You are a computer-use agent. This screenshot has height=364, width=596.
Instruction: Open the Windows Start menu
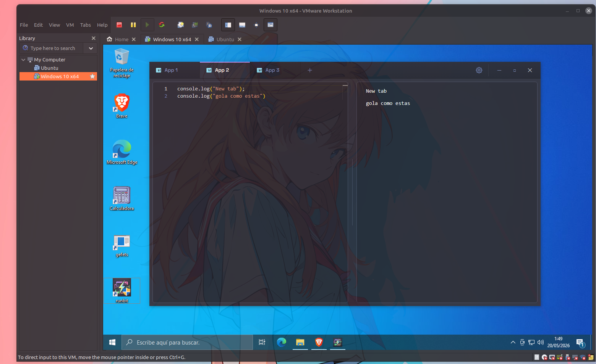pyautogui.click(x=112, y=343)
